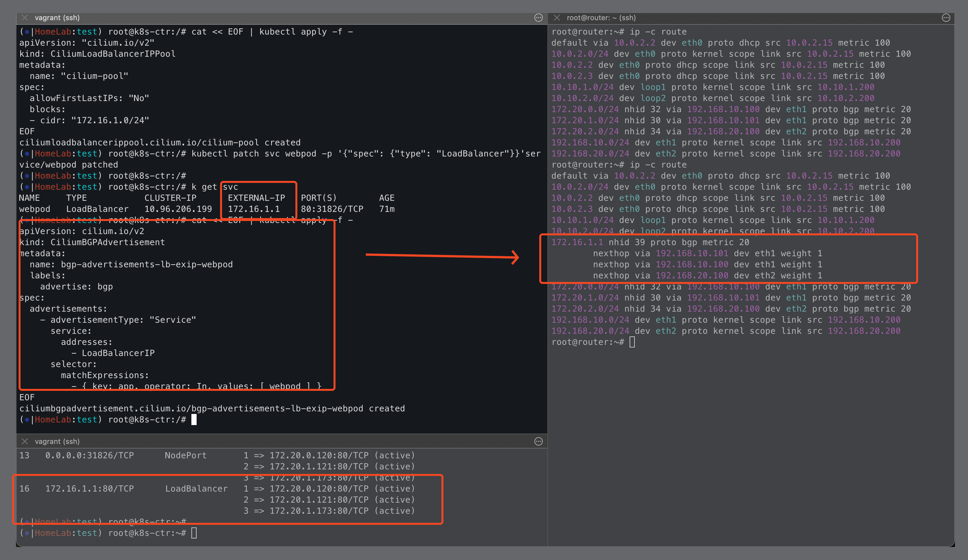Click the ciliumbgpadvertisement created output line
968x560 pixels.
click(212, 408)
